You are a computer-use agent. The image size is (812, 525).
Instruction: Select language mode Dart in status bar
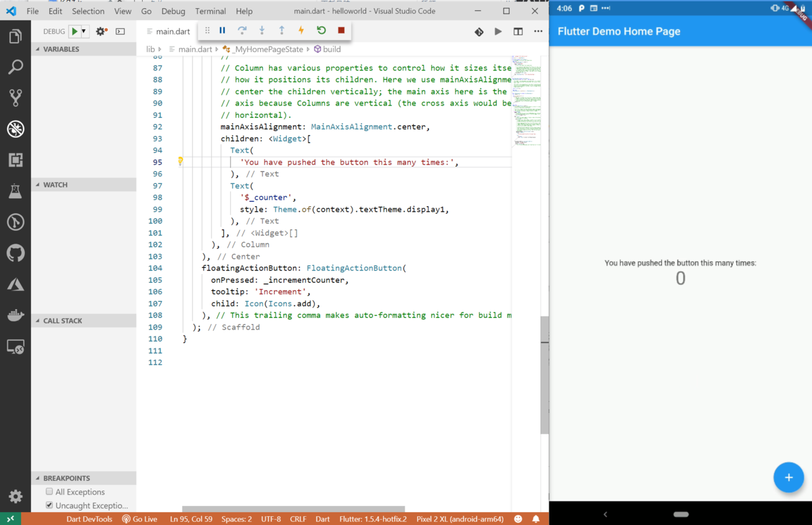click(323, 519)
